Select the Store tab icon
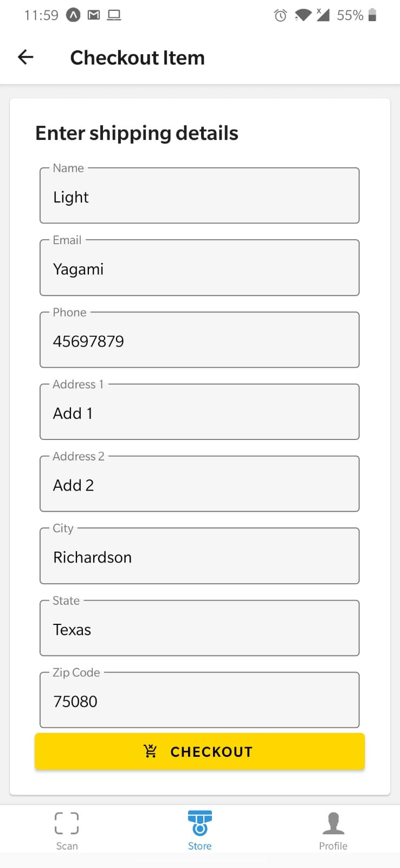The height and width of the screenshot is (868, 400). 200,823
